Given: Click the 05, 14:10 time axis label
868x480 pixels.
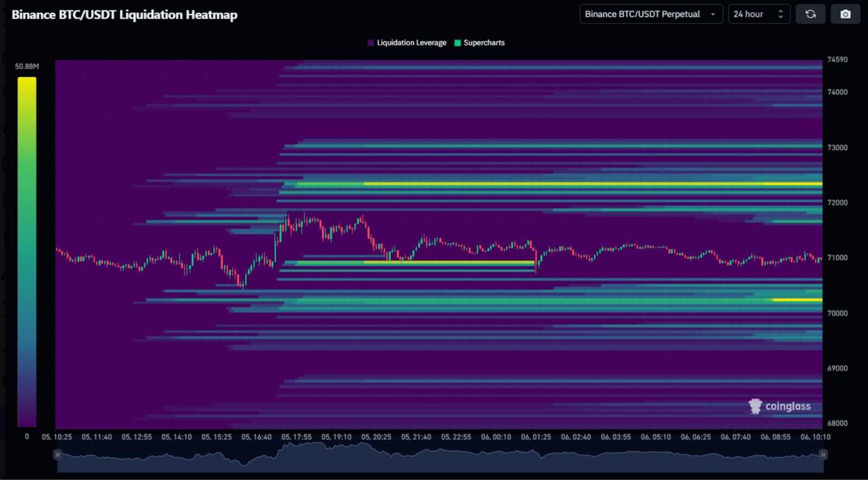Looking at the screenshot, I should pos(176,437).
